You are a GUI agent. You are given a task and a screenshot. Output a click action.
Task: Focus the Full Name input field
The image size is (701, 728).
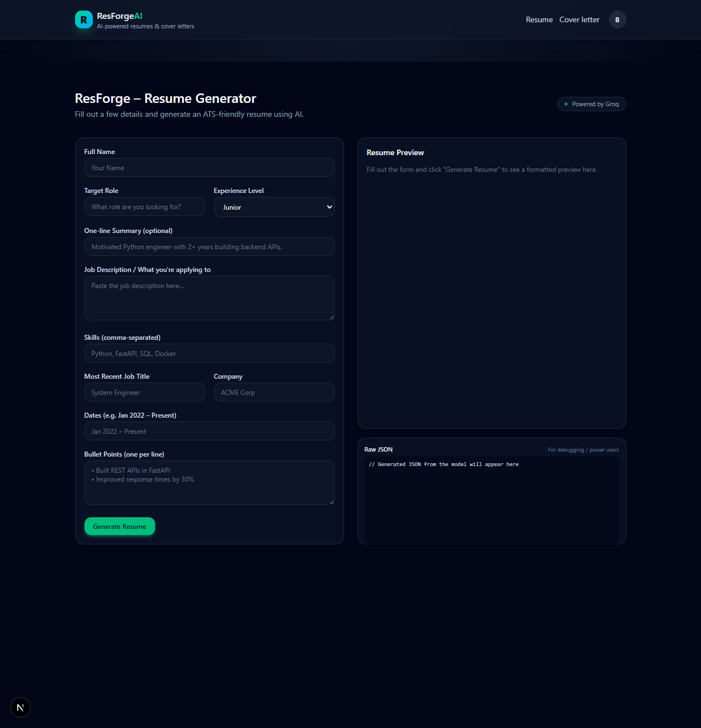pos(209,167)
